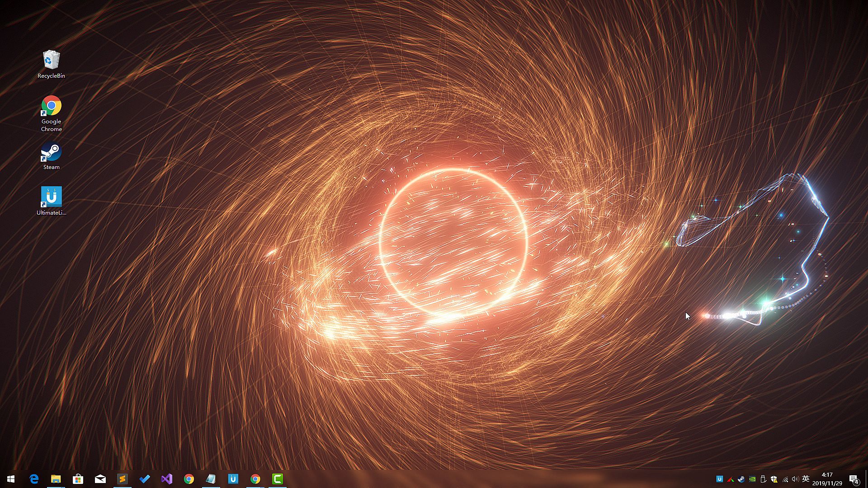This screenshot has width=868, height=488.
Task: Open Microsoft To Do from the taskbar
Action: tap(145, 479)
